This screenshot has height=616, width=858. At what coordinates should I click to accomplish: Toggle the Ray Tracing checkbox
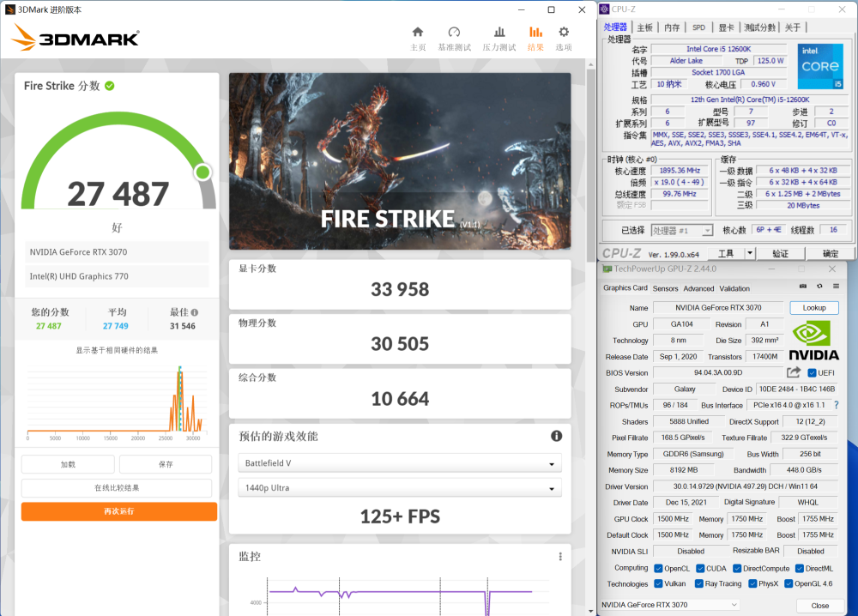tap(700, 583)
